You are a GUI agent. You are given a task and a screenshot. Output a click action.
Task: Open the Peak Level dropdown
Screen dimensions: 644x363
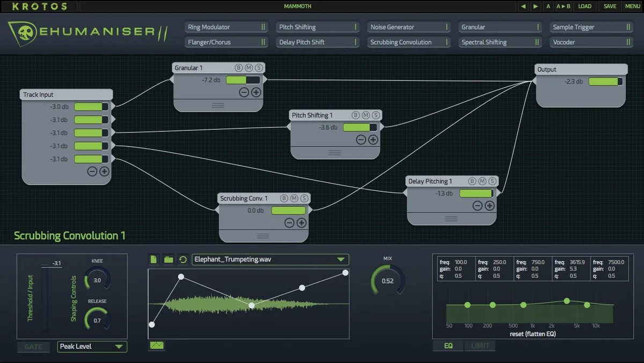[x=92, y=346]
